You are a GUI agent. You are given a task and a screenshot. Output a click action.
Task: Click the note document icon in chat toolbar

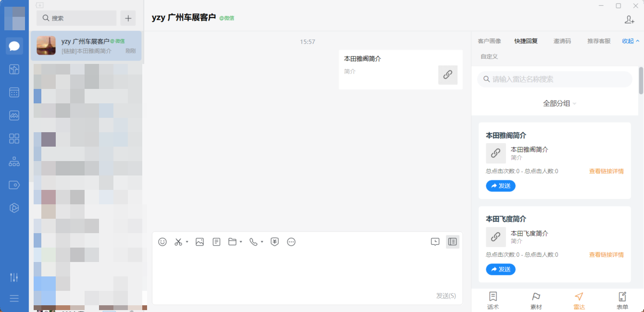[216, 242]
